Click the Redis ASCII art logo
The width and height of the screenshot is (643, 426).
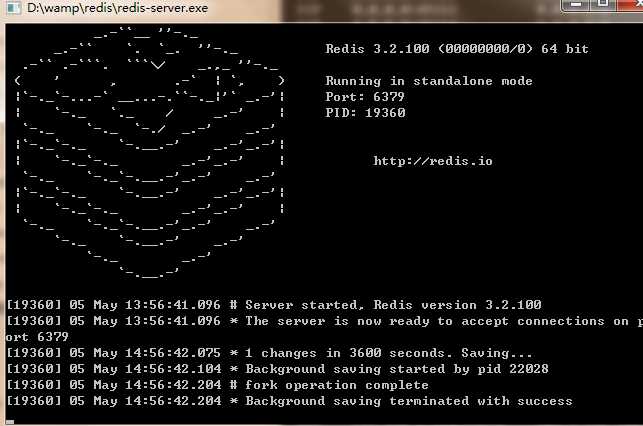pyautogui.click(x=150, y=152)
